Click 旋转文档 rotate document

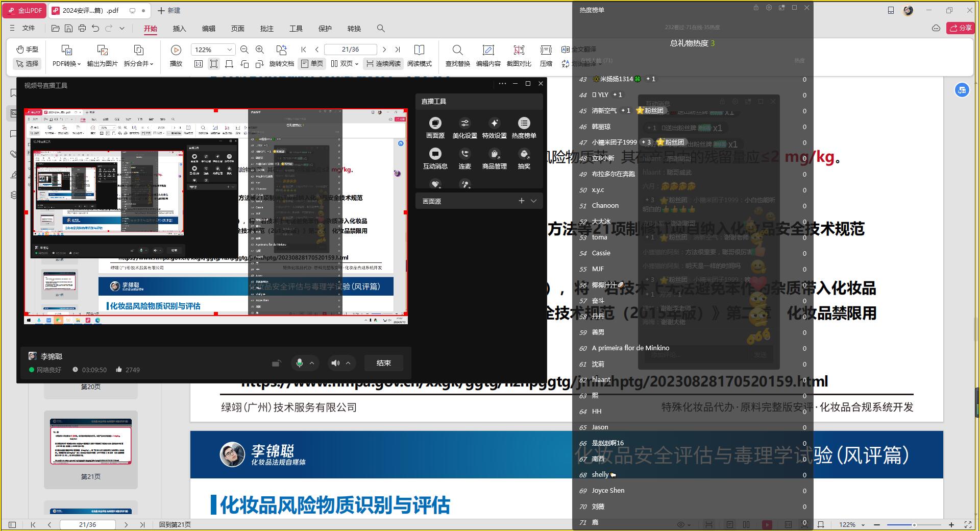(281, 56)
